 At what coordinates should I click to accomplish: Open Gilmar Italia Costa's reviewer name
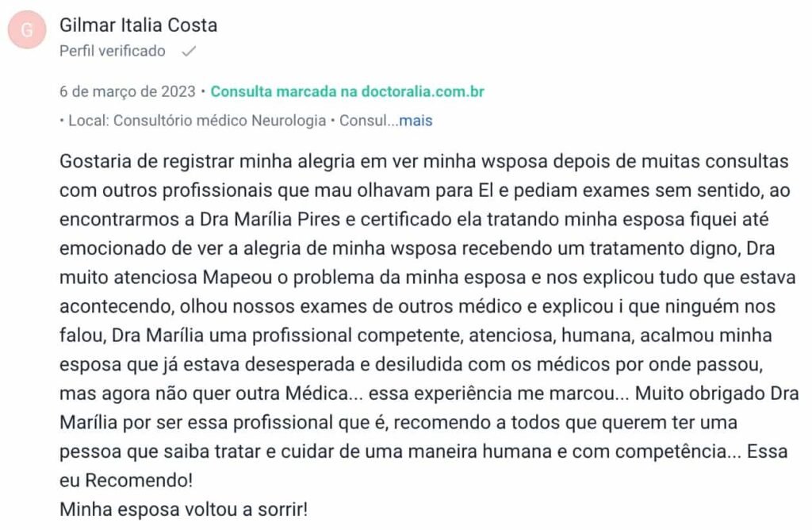138,25
